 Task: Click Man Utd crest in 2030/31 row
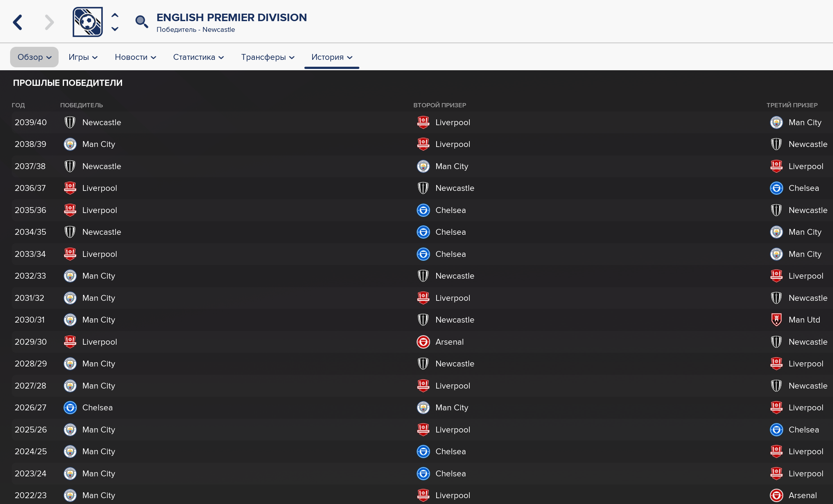[x=776, y=320]
